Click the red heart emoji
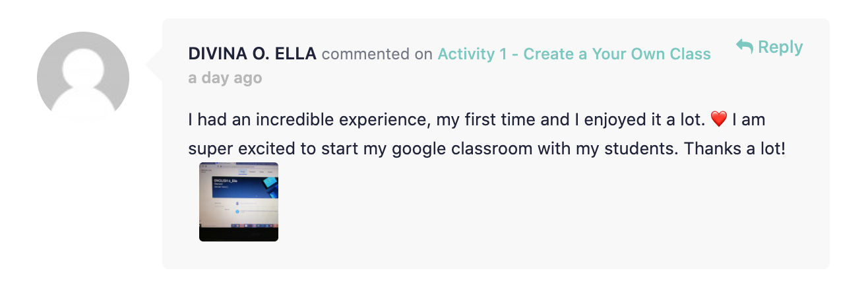The image size is (868, 285). 719,120
